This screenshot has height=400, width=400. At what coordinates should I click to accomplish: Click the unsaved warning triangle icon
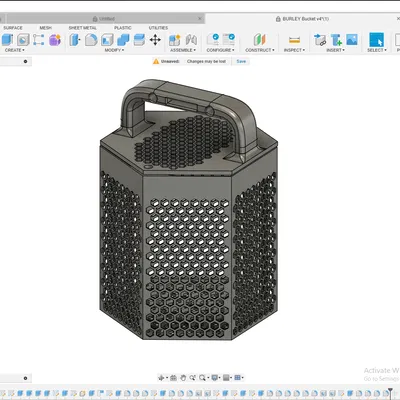[156, 61]
